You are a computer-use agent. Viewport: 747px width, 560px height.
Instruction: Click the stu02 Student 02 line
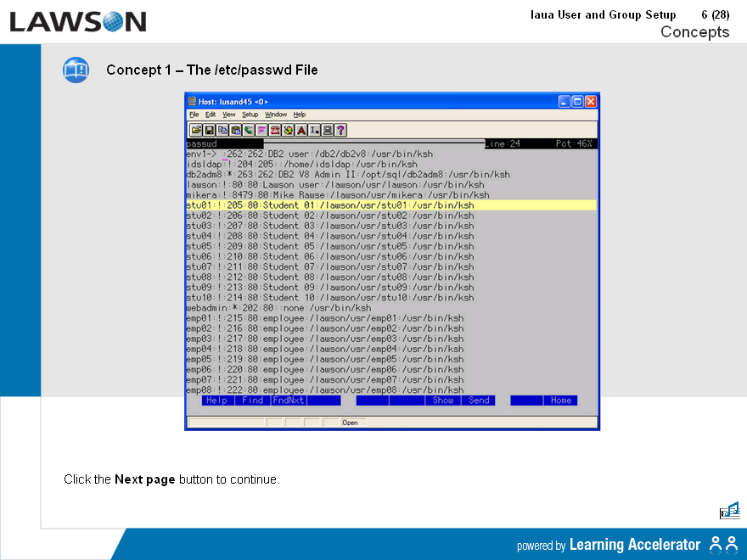[329, 216]
